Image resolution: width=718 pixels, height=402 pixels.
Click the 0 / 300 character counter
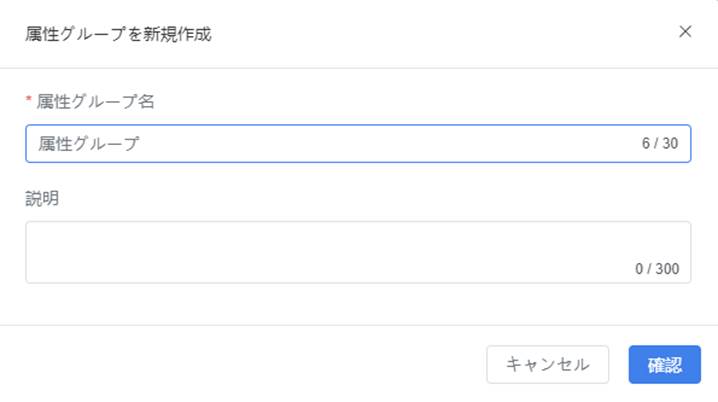[657, 269]
